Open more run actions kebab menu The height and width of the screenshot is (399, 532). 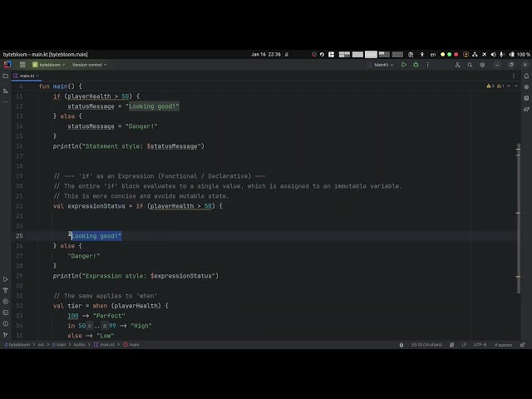click(427, 65)
